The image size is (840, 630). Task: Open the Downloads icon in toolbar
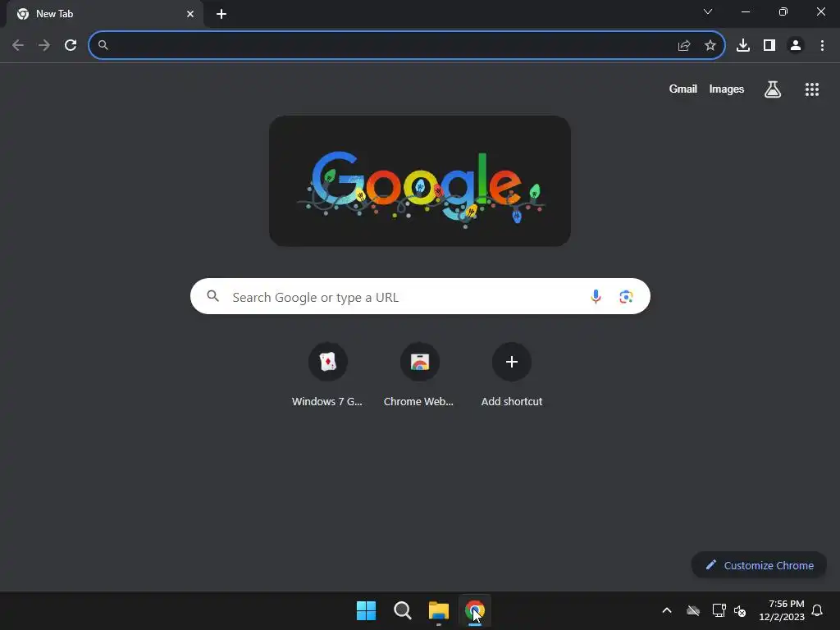[742, 46]
